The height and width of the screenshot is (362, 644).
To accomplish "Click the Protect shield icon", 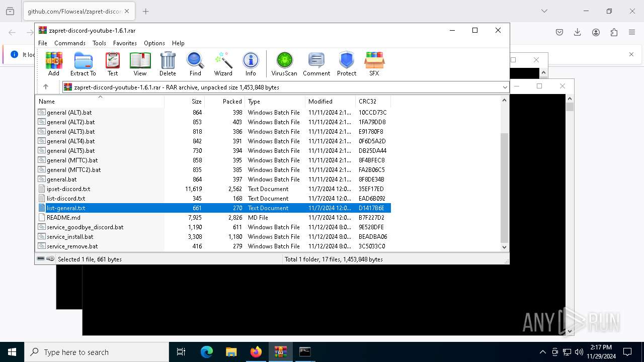I will (347, 64).
